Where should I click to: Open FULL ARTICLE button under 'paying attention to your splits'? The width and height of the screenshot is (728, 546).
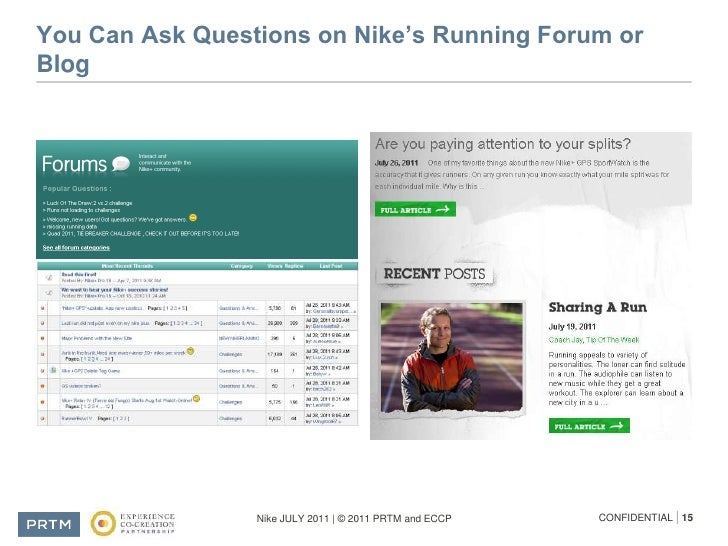coord(415,209)
